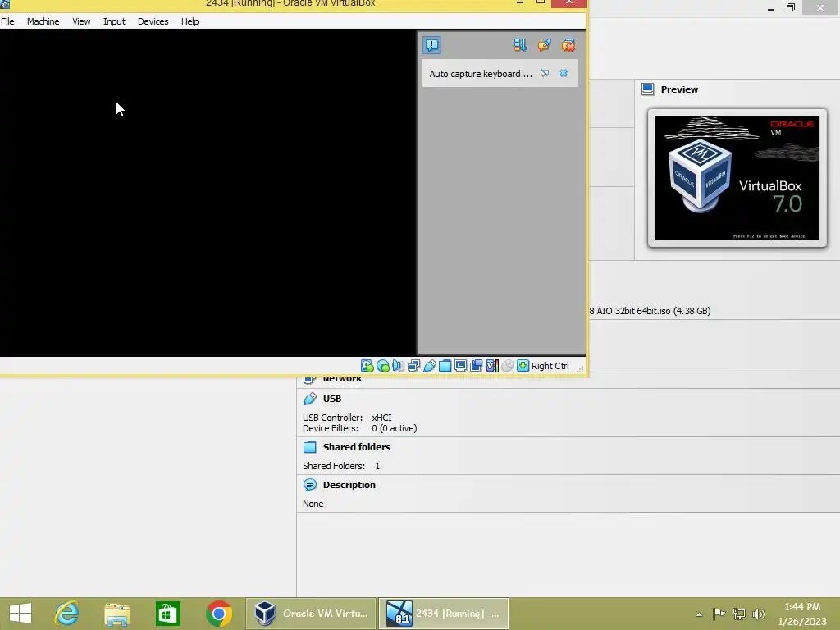Launch Google Chrome from the taskbar
Screen dimensions: 840x630
[218, 614]
